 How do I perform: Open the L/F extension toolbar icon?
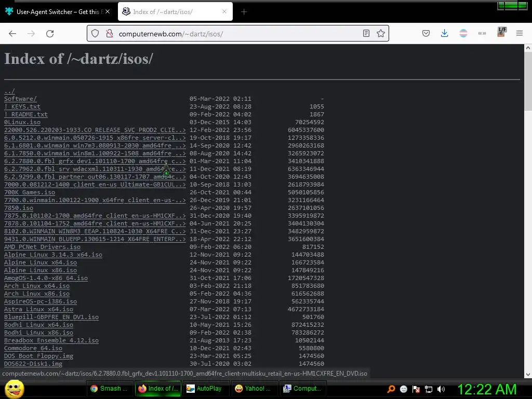point(502,32)
